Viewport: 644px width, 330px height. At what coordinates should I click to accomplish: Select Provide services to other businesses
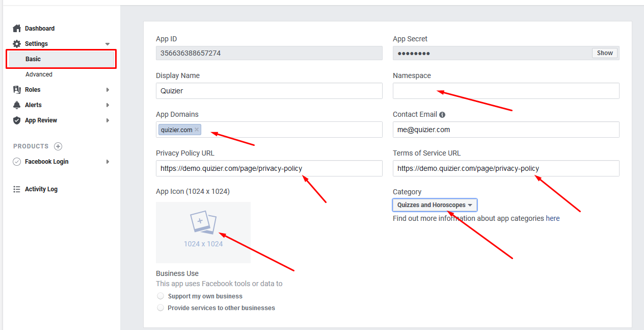click(160, 308)
